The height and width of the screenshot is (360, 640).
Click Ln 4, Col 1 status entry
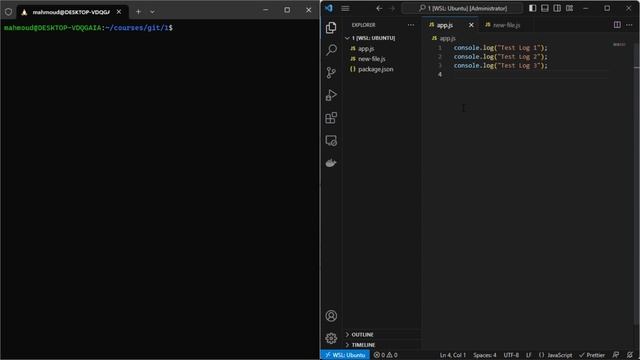453,355
